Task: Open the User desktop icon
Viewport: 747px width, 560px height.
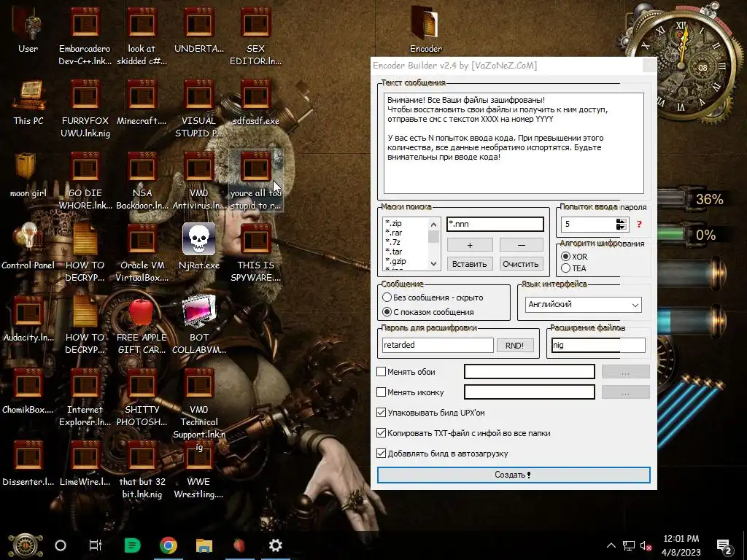Action: click(x=28, y=23)
